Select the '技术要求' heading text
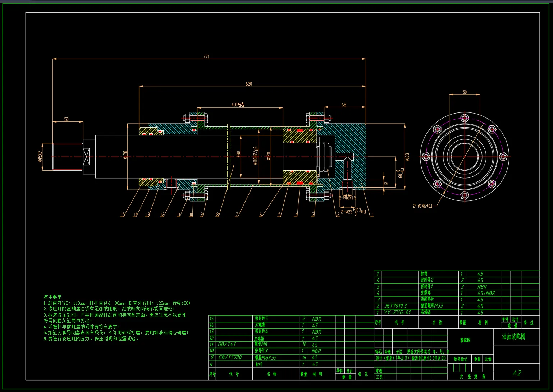This screenshot has height=392, width=553. (x=52, y=297)
